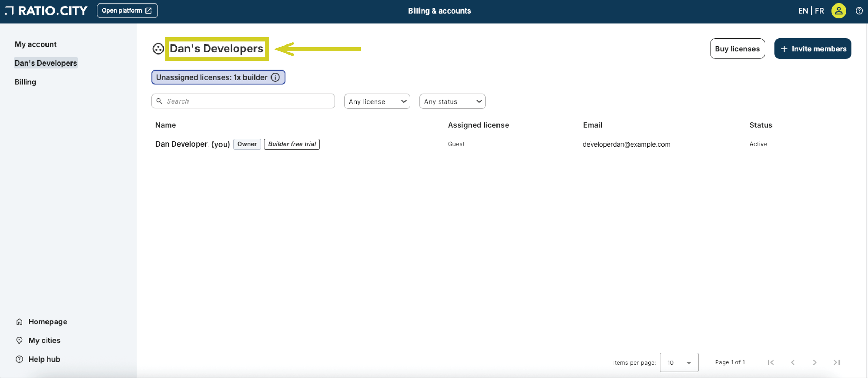Screen dimensions: 868x380
Task: Open the Any status filter dropdown
Action: [452, 101]
